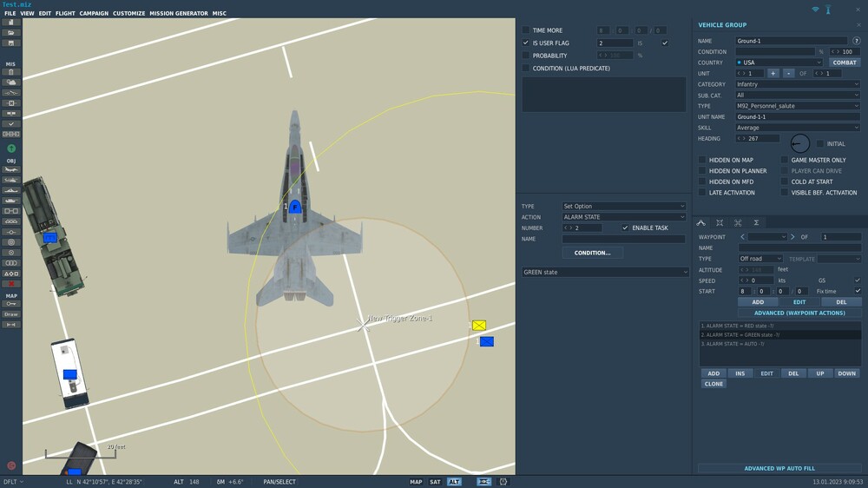Open the COUNTRY dropdown showing USA
868x488 pixels.
[779, 63]
